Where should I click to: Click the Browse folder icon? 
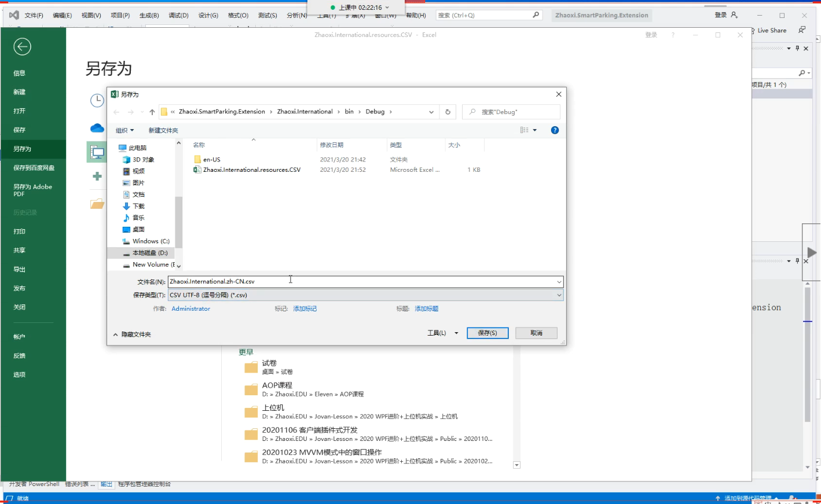point(97,204)
